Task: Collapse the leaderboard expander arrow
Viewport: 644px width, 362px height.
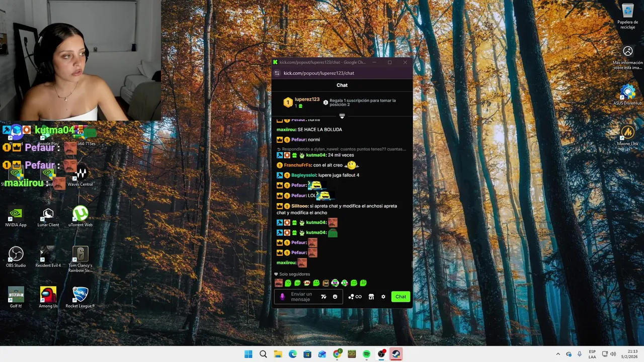Action: click(342, 116)
